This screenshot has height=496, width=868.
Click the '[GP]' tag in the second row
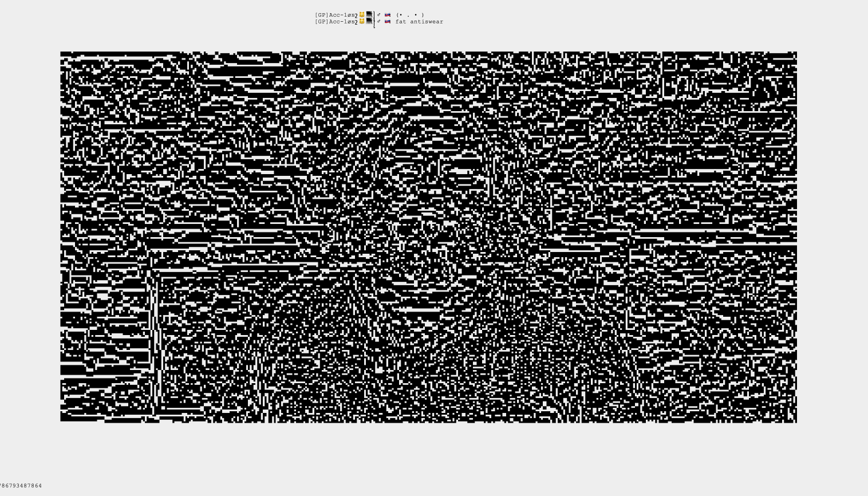pos(321,22)
